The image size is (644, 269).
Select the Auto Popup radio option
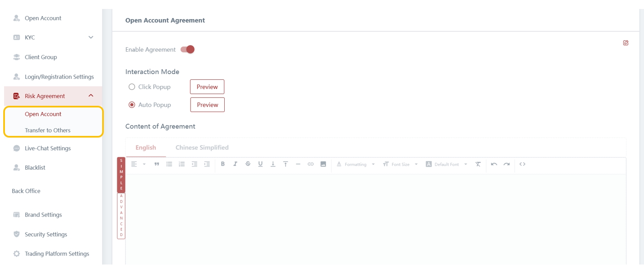click(x=132, y=105)
